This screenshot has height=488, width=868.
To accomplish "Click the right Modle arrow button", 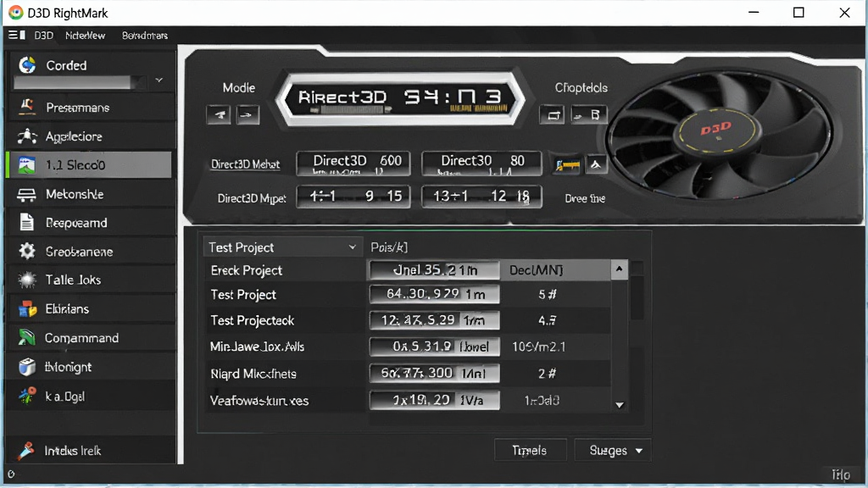I will [248, 114].
